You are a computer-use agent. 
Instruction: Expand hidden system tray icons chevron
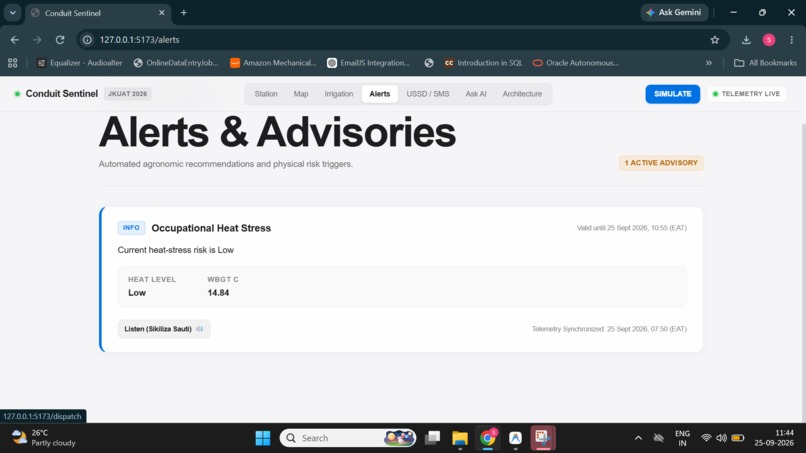[638, 438]
